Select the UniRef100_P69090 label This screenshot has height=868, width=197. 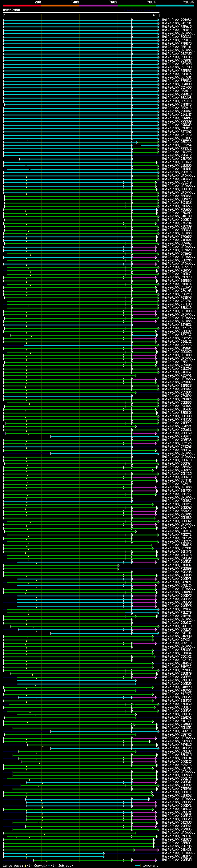pyautogui.click(x=177, y=365)
